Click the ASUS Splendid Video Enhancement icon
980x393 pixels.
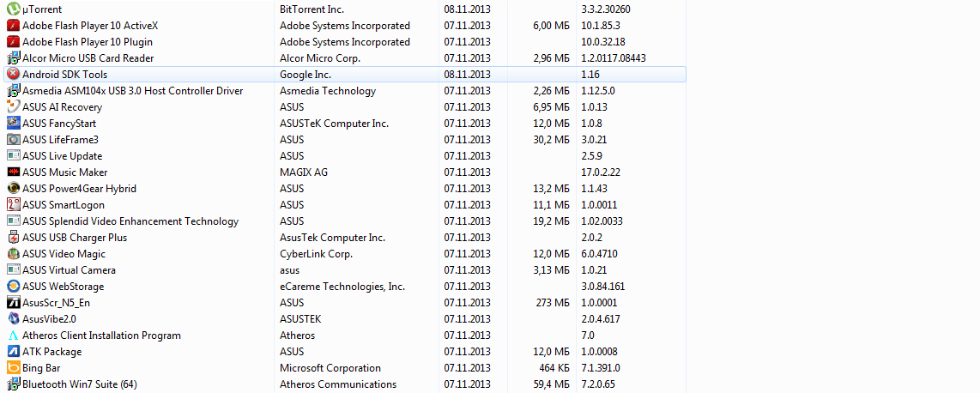tap(13, 221)
